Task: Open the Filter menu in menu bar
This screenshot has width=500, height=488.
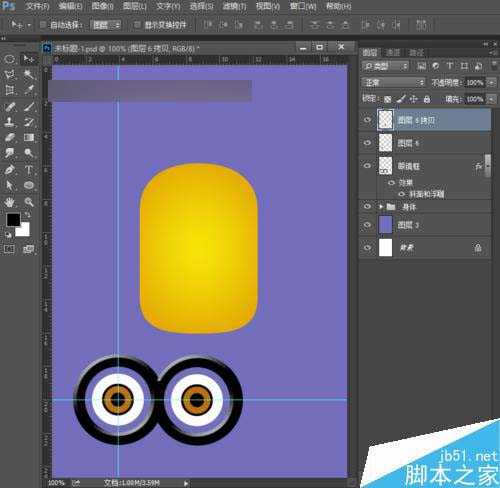Action: click(x=234, y=6)
